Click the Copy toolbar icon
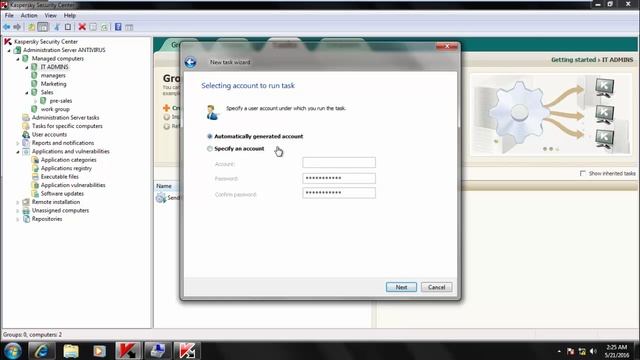 (x=68, y=27)
